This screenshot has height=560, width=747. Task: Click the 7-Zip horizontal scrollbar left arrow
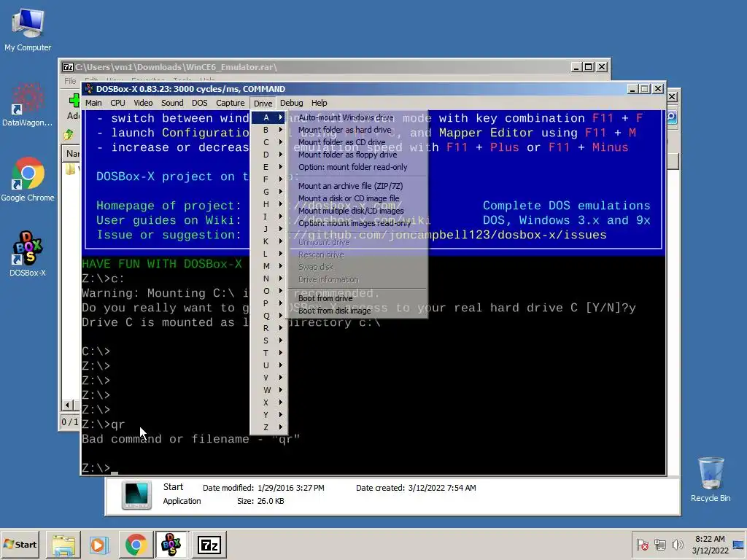(68, 405)
